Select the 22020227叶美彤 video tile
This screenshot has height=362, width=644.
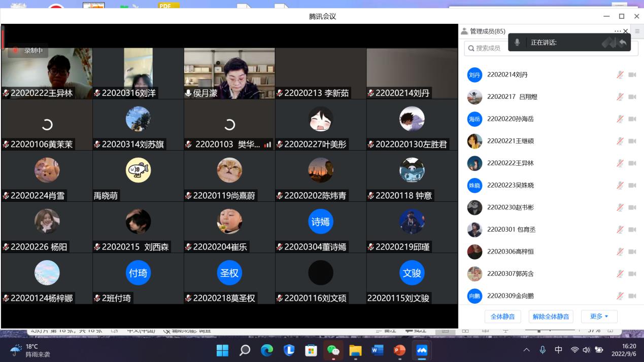[321, 125]
